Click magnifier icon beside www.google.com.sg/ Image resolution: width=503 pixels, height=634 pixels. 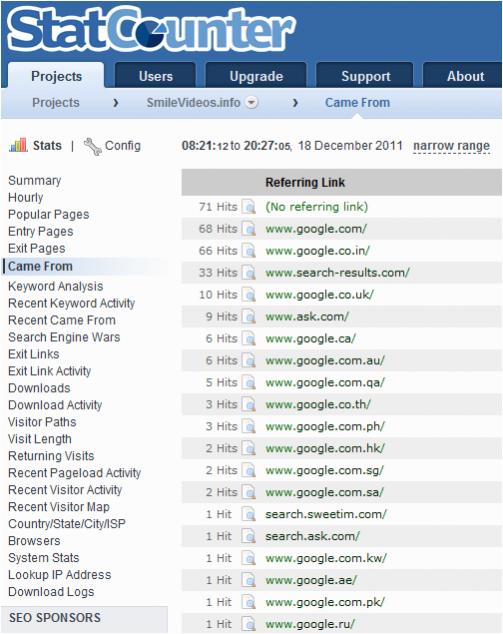click(x=249, y=470)
